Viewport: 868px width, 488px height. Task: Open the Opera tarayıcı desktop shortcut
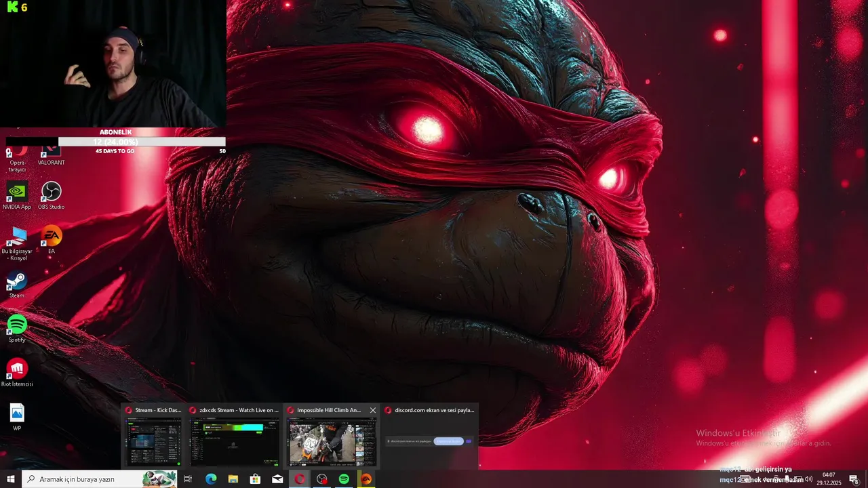tap(17, 159)
